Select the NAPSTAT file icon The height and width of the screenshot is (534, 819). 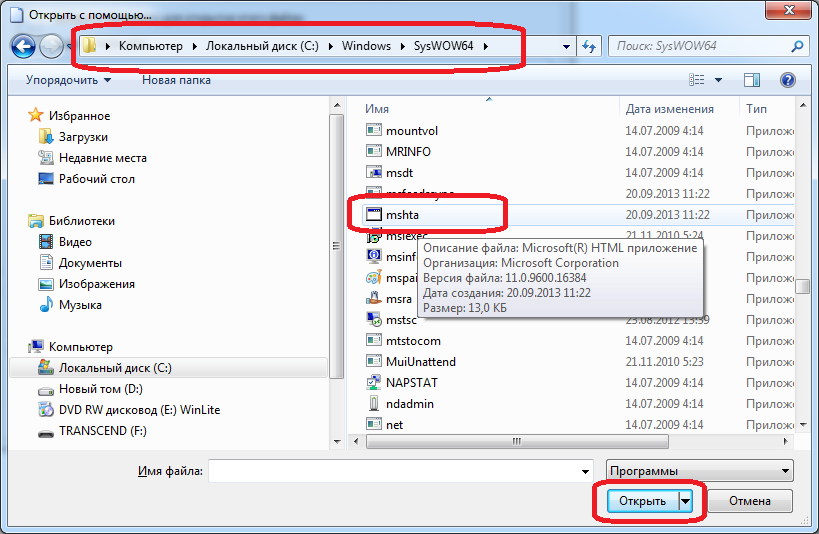click(x=374, y=382)
